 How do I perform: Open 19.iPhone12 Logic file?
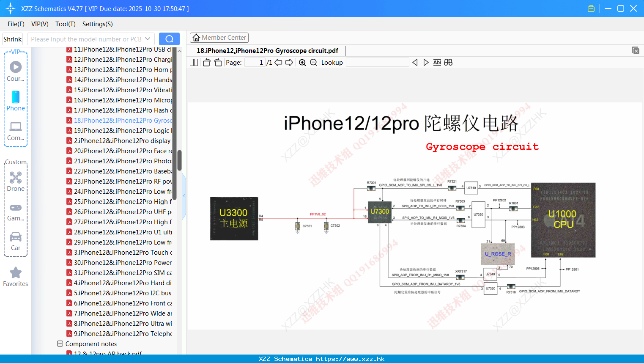coord(119,131)
